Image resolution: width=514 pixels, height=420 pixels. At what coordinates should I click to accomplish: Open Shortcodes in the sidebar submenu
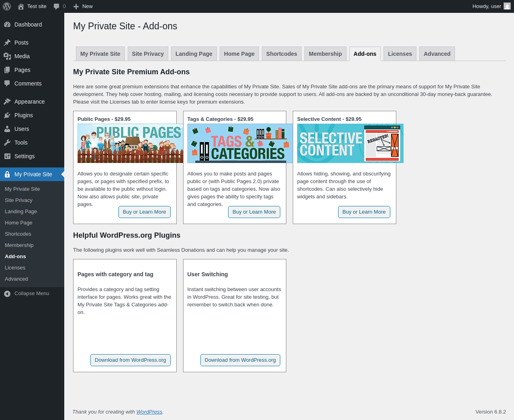18,234
